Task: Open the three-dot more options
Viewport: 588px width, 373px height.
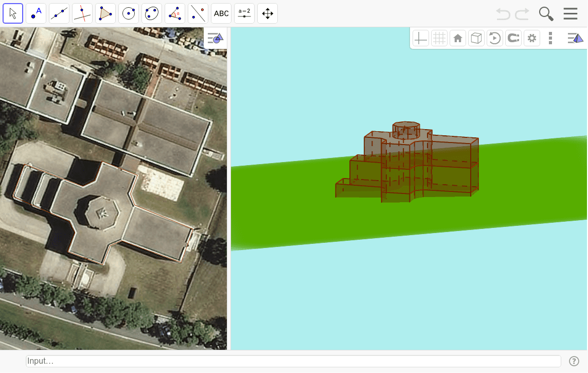Action: point(550,38)
